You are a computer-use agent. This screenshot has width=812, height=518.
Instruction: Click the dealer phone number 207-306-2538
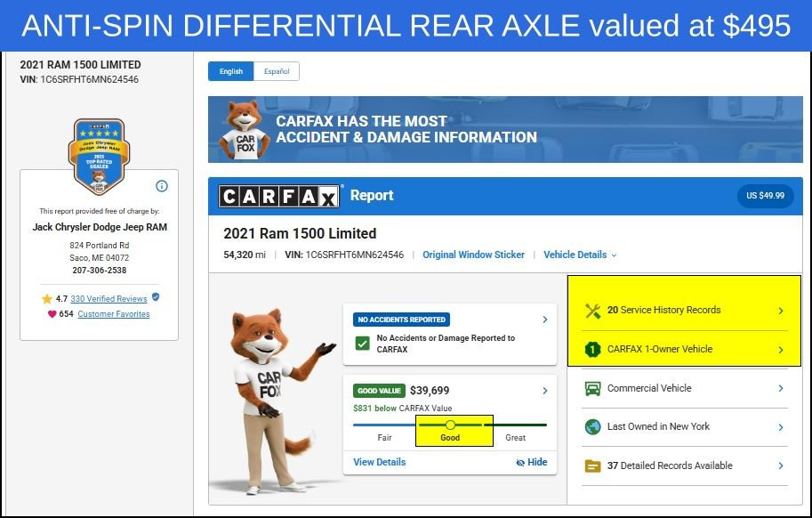[99, 271]
